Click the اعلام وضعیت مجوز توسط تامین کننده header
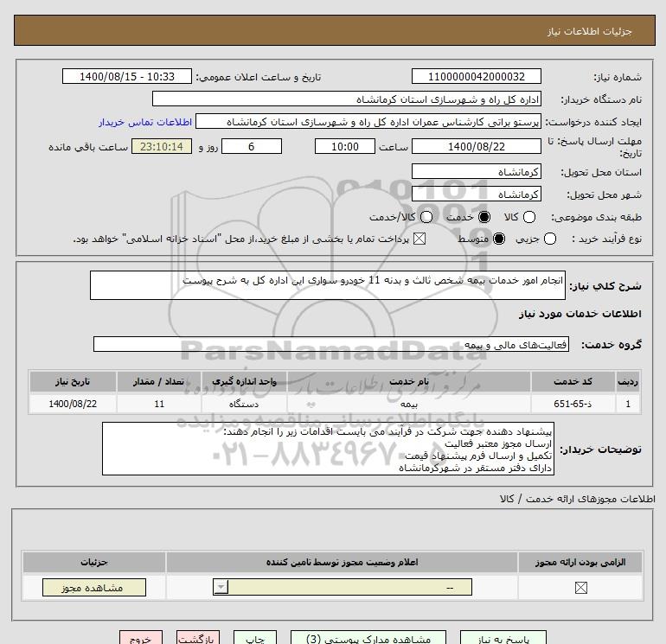 pos(342,562)
